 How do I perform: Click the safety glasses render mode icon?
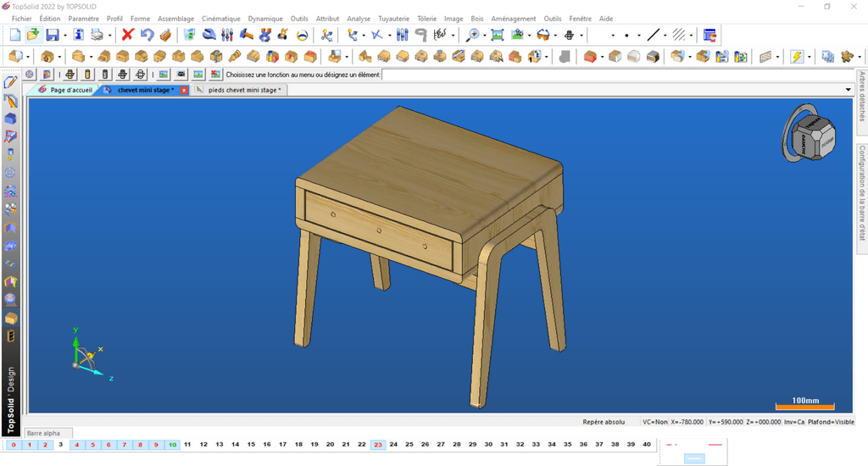tap(543, 35)
